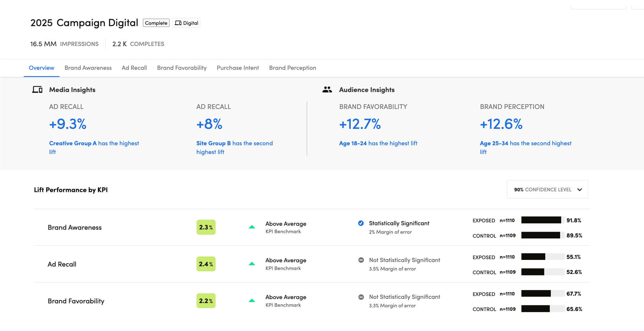Click Ad Recall Above Average benchmark text

click(286, 260)
